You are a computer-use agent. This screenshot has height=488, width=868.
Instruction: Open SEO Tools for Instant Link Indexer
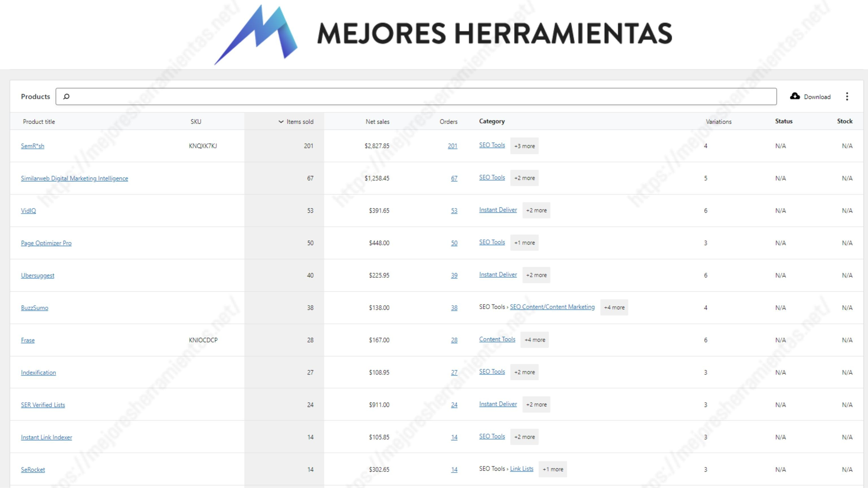(492, 436)
